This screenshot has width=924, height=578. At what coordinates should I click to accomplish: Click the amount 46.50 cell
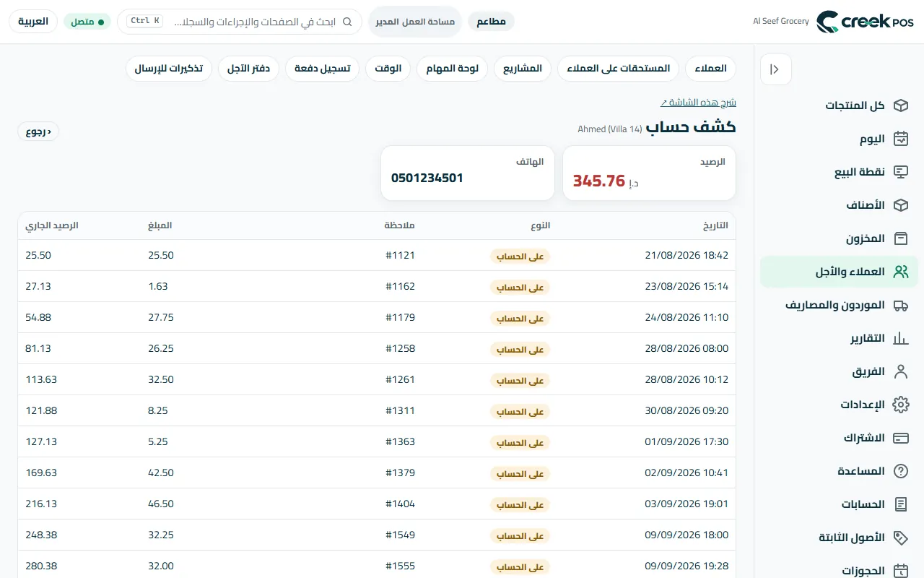point(161,504)
